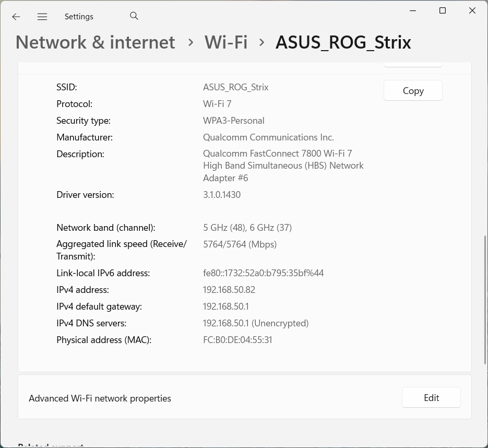Click the vertical scrollbar thumb
The width and height of the screenshot is (488, 448).
486,300
